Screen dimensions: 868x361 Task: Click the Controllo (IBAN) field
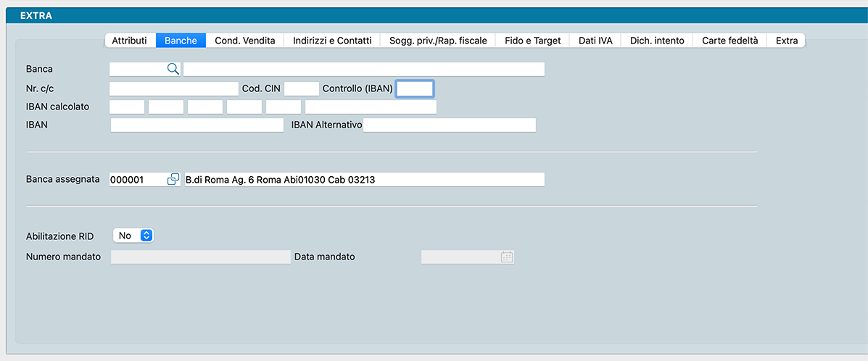[415, 88]
